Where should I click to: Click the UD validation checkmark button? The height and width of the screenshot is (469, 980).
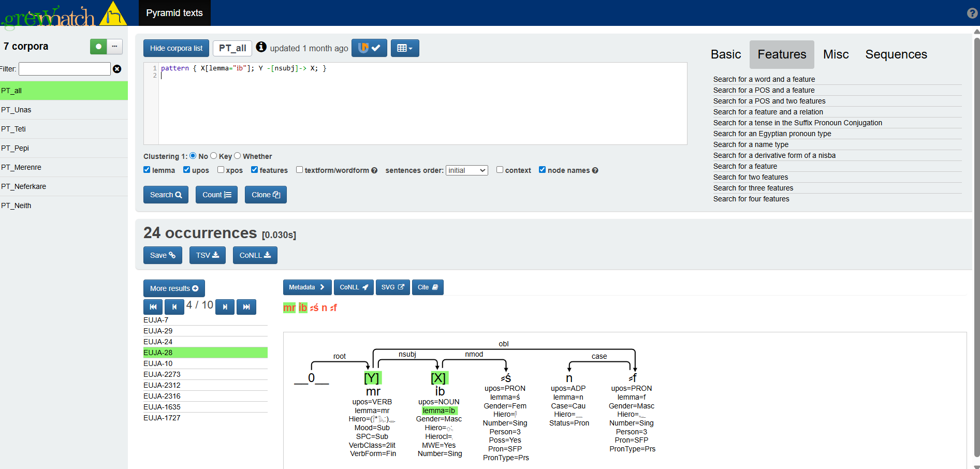(x=369, y=48)
